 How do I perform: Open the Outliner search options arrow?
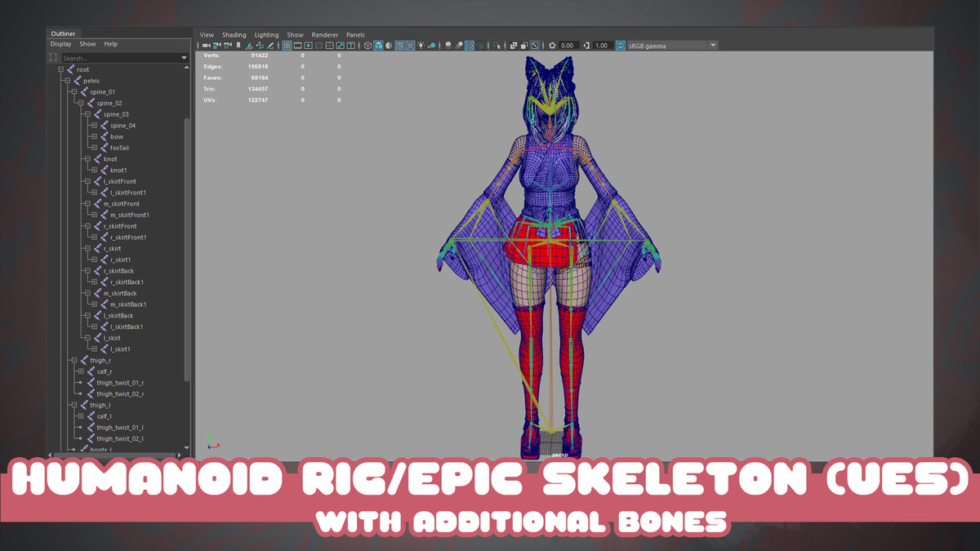pos(185,58)
